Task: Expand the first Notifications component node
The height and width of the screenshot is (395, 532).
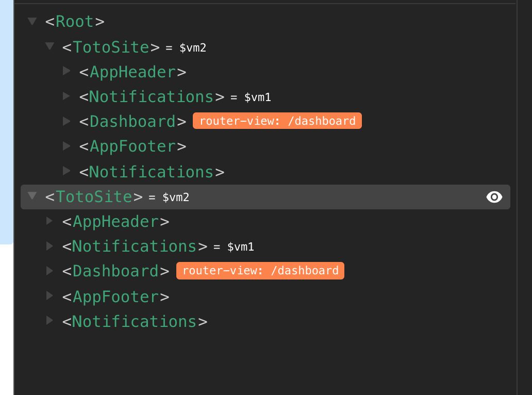Action: pyautogui.click(x=67, y=96)
